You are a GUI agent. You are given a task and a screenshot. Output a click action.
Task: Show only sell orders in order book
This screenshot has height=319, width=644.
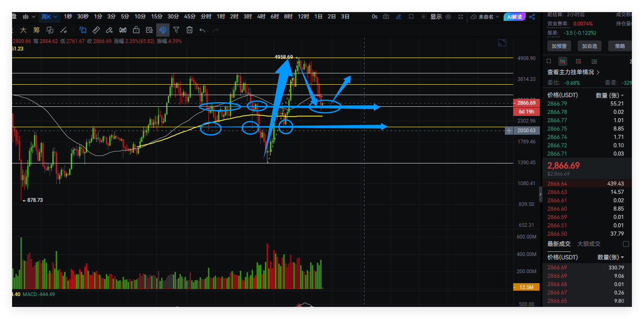pos(579,61)
